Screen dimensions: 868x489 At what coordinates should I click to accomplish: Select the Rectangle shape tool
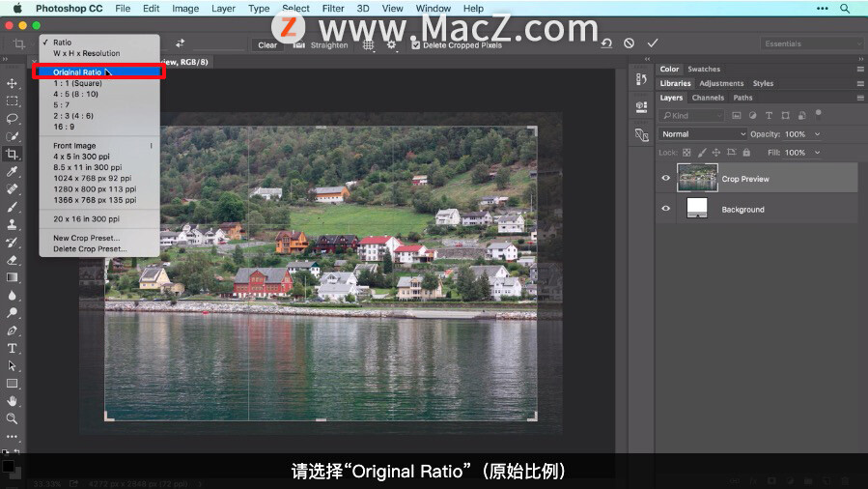(12, 384)
